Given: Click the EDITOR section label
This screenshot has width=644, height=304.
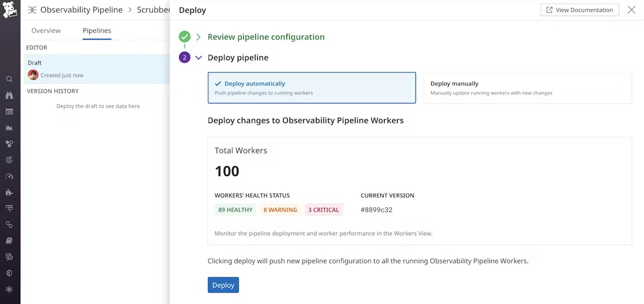Looking at the screenshot, I should 36,48.
